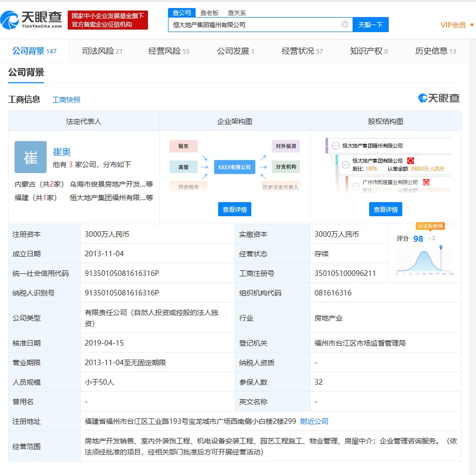Open legal representative 崔奥's profile
Screen dimensions: 476x475
pyautogui.click(x=62, y=151)
